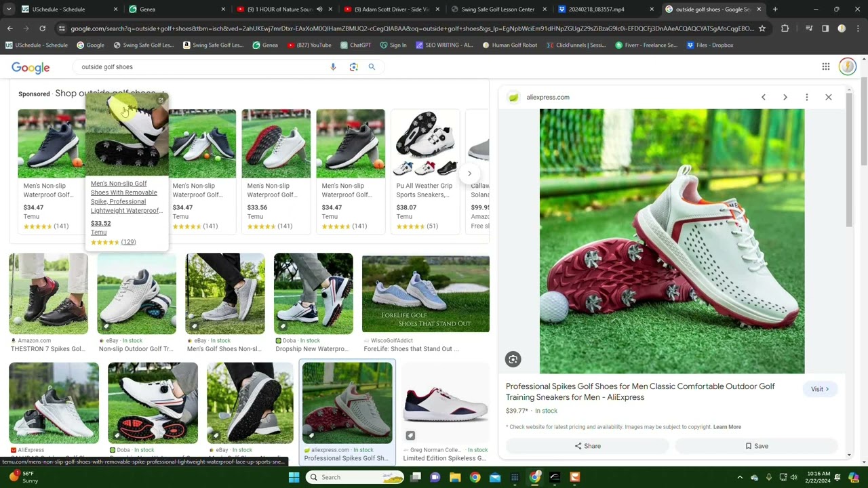868x488 pixels.
Task: Open Chrome from the taskbar
Action: (x=475, y=477)
